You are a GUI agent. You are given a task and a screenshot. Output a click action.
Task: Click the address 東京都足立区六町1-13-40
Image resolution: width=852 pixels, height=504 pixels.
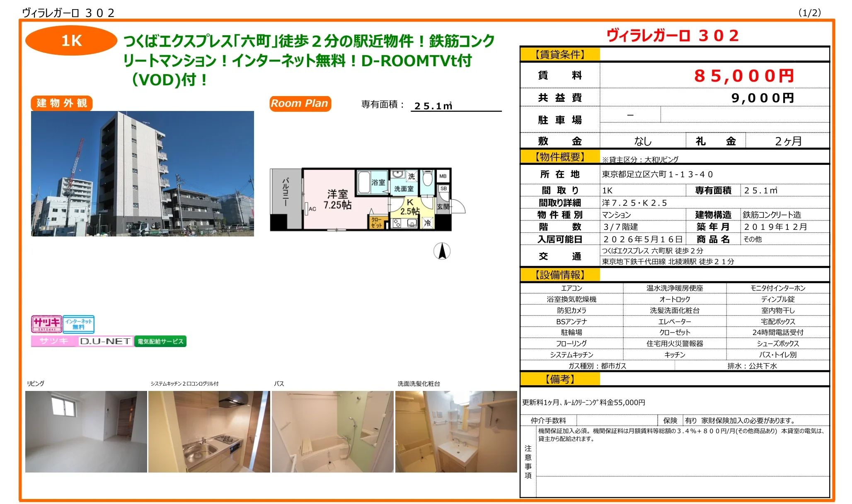(x=657, y=174)
